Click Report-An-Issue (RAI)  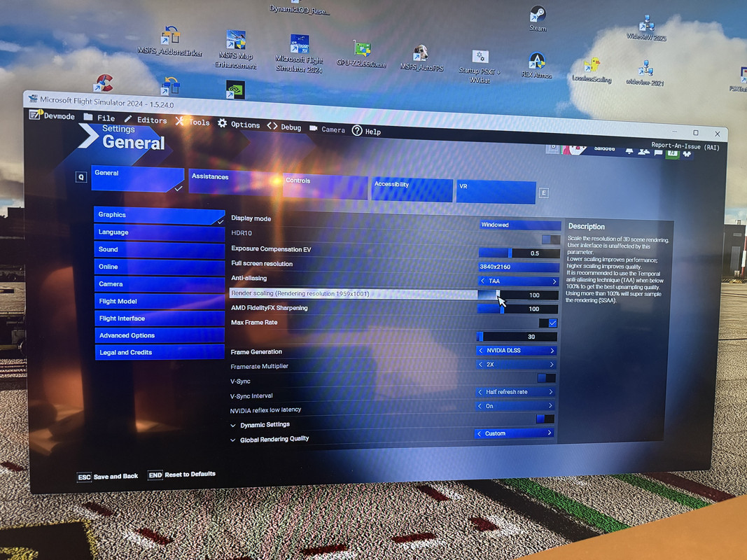click(x=685, y=146)
